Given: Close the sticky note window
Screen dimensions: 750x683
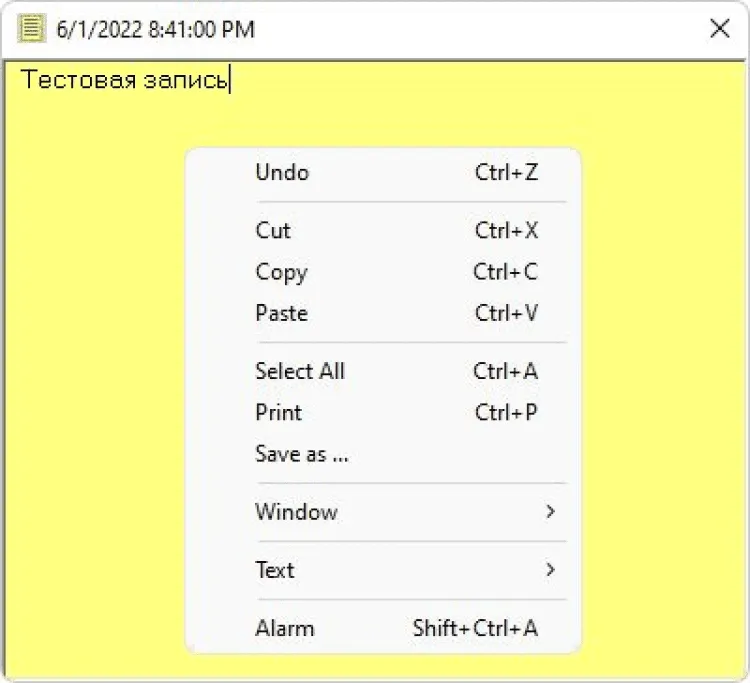Looking at the screenshot, I should coord(719,29).
